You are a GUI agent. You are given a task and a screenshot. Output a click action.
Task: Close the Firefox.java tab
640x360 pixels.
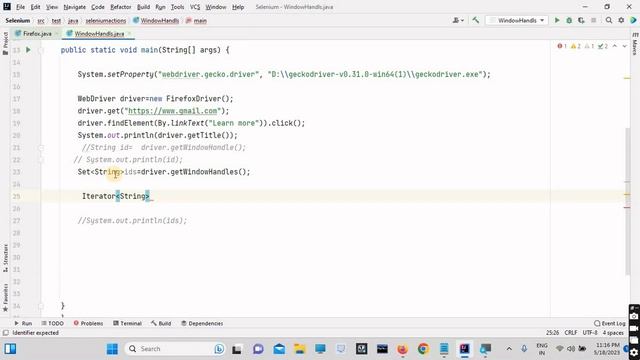pyautogui.click(x=57, y=33)
